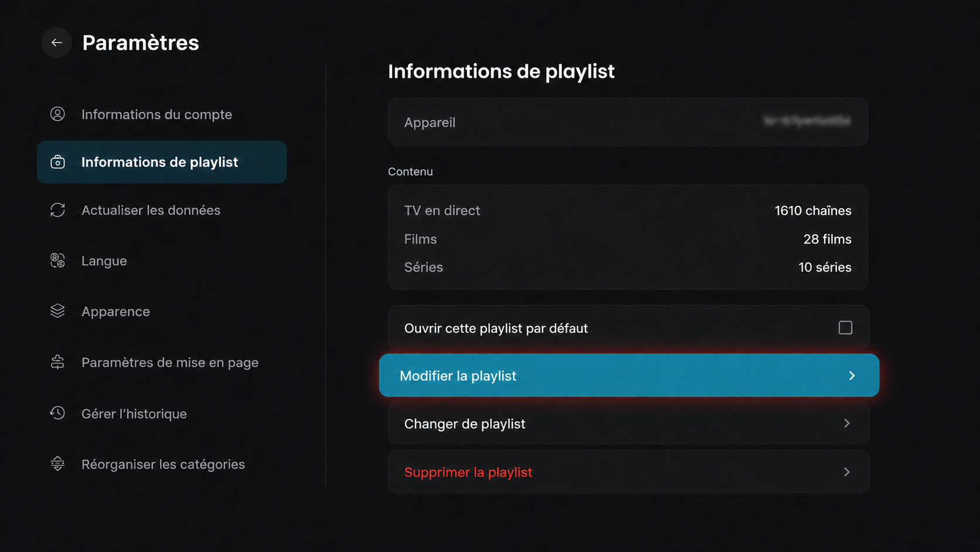Click the Changer de playlist label
Image resolution: width=980 pixels, height=552 pixels.
[x=465, y=424]
